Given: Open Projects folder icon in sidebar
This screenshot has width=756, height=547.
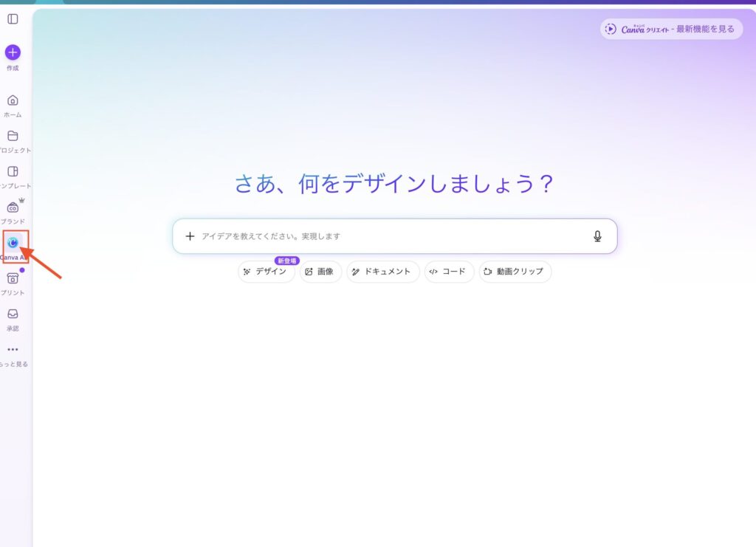Looking at the screenshot, I should [x=13, y=137].
